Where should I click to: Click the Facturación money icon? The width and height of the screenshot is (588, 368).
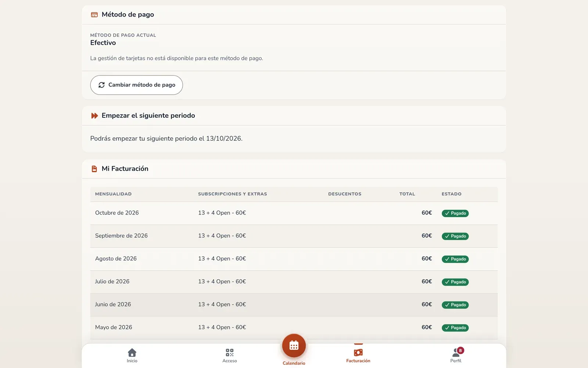pyautogui.click(x=358, y=353)
